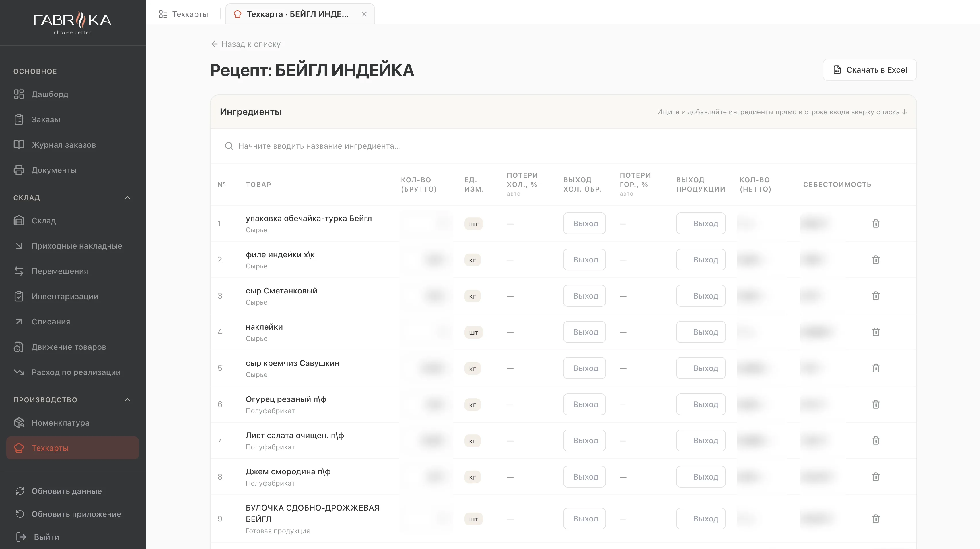
Task: Edit Выход хол. обр. for наклейки
Action: pyautogui.click(x=584, y=332)
